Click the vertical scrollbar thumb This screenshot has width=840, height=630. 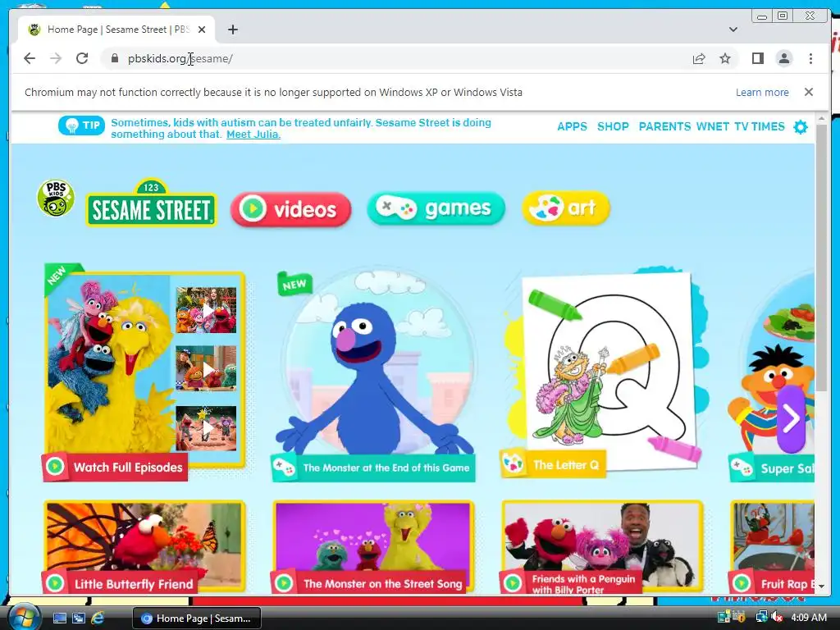pyautogui.click(x=821, y=258)
